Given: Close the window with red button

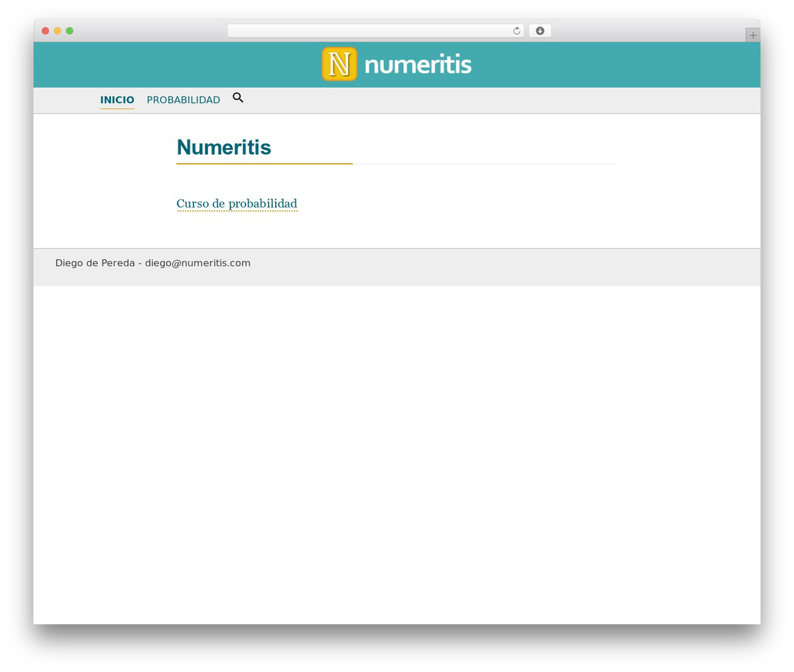Looking at the screenshot, I should [45, 31].
